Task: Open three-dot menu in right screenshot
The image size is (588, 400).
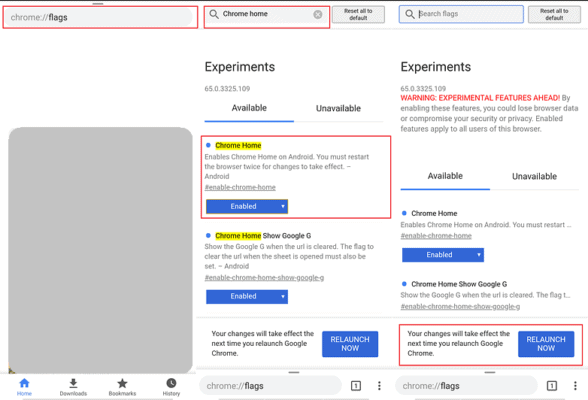Action: pos(575,385)
